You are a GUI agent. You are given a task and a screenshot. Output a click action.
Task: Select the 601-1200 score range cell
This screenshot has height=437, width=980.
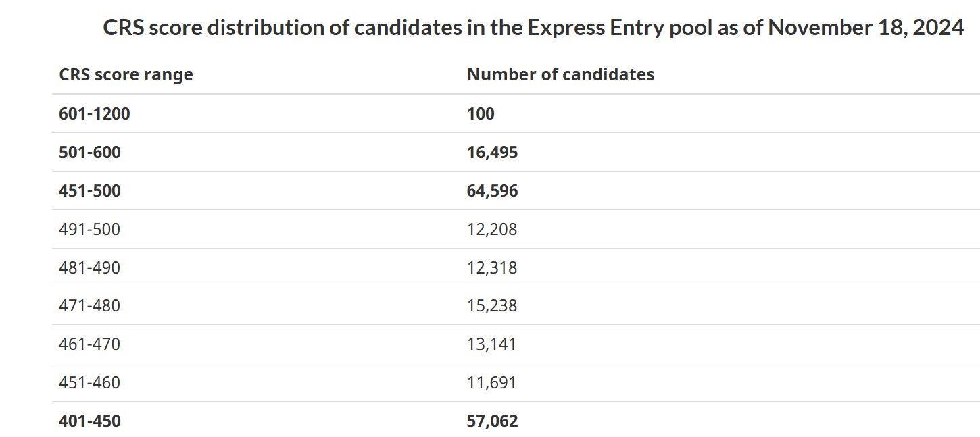[x=94, y=113]
